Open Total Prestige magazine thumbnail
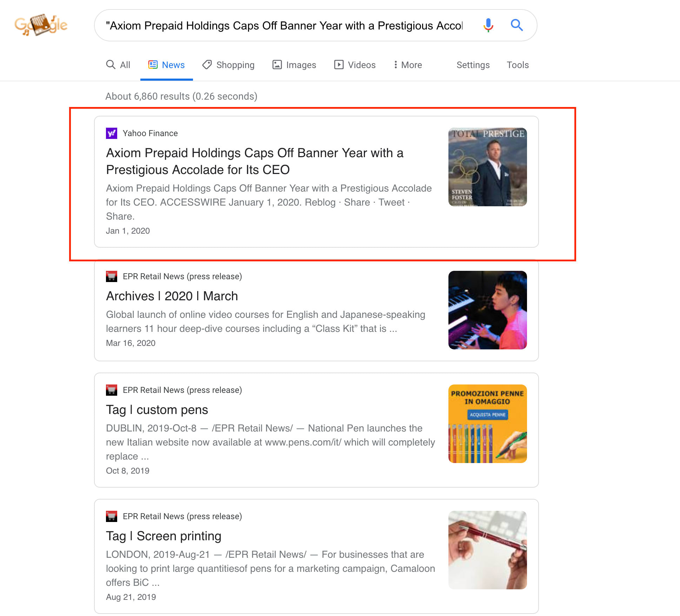The width and height of the screenshot is (680, 616). pyautogui.click(x=487, y=167)
